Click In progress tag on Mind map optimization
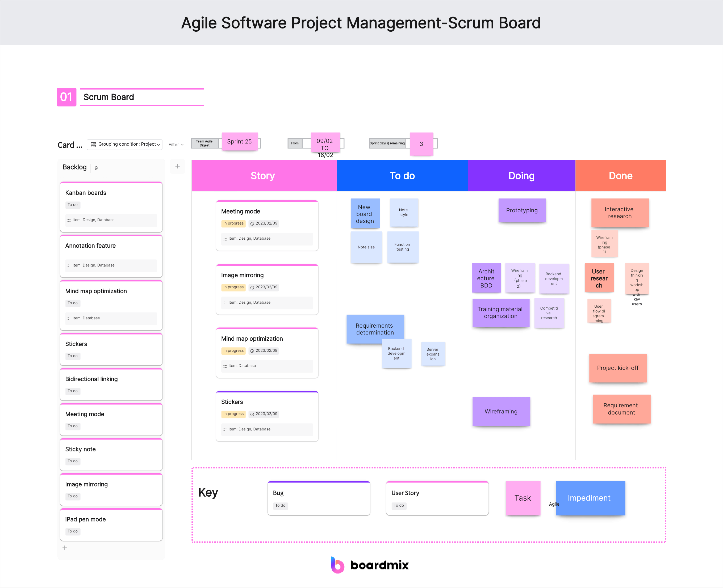The height and width of the screenshot is (588, 723). click(x=233, y=350)
